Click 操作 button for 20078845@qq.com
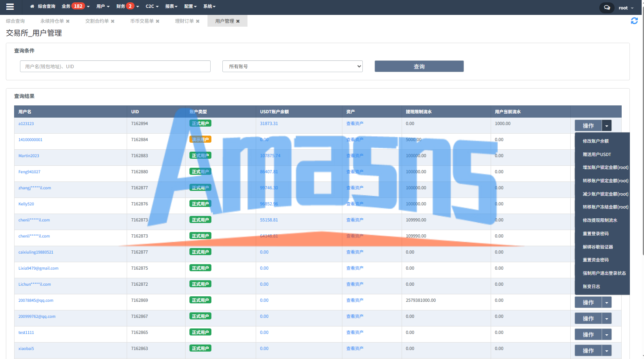The width and height of the screenshot is (644, 359). [588, 302]
